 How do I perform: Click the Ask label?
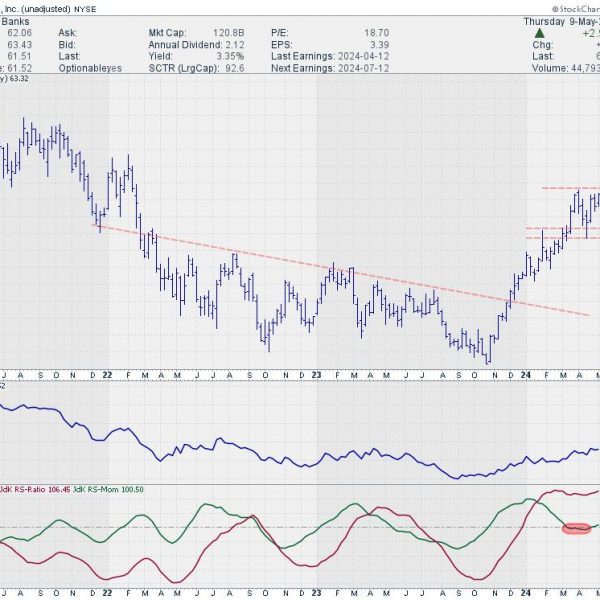tap(68, 33)
